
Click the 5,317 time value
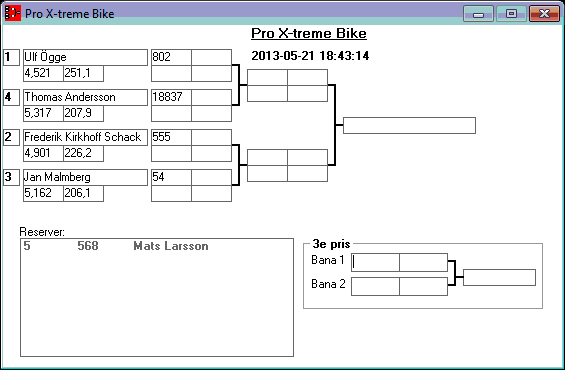point(43,113)
